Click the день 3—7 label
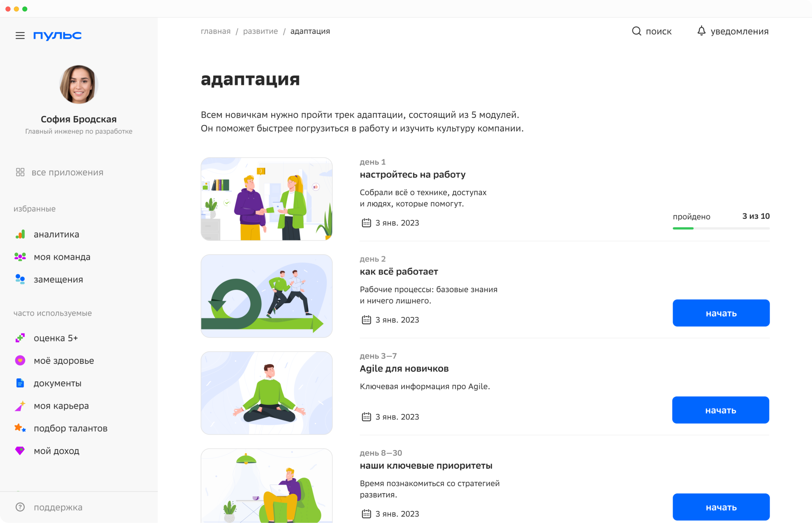The image size is (812, 523). tap(378, 356)
